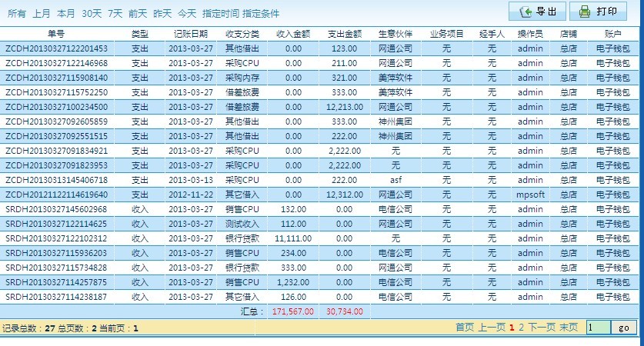Sort by 记账日期 column header
Viewport: 644px width, 346px height.
coord(190,35)
